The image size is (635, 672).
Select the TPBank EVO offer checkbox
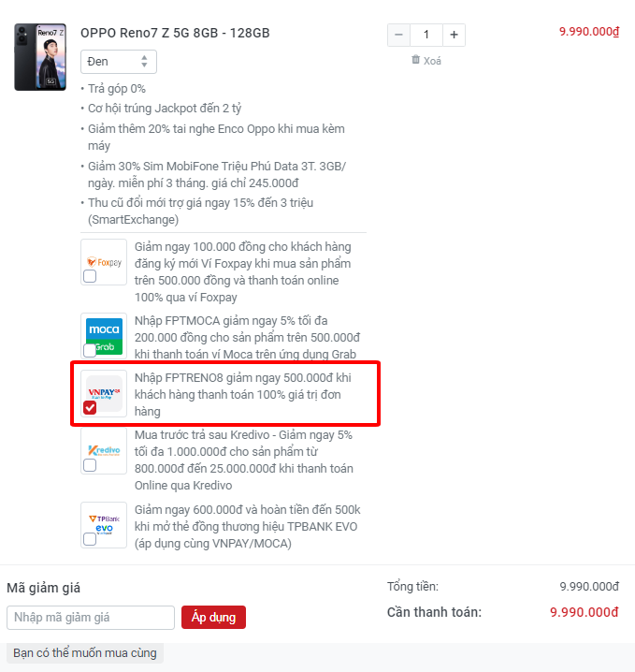[90, 539]
